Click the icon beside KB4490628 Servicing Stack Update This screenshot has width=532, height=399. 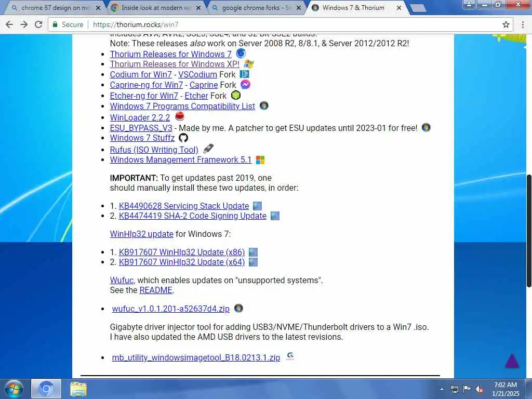tap(258, 206)
